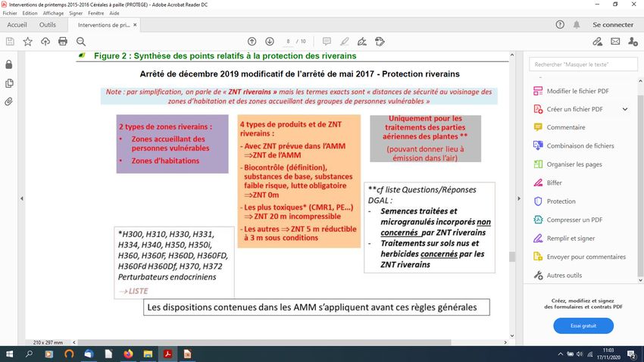Open Windows taskbar search
Screen dimensions: 644x362
tap(29, 354)
